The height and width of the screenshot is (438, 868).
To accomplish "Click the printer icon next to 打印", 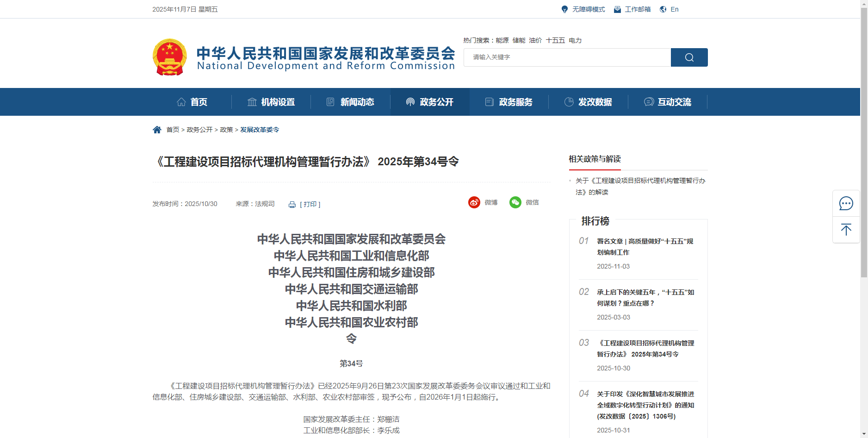I will [x=291, y=204].
